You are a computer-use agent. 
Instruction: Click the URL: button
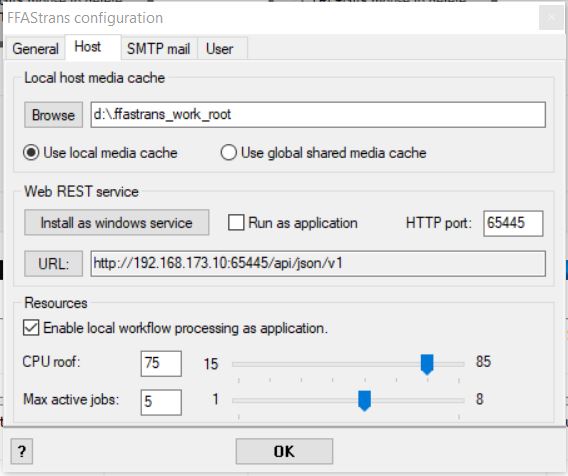[53, 263]
